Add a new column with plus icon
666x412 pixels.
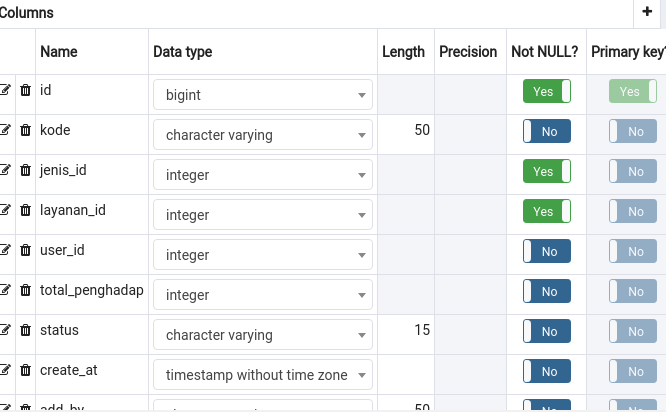point(647,11)
